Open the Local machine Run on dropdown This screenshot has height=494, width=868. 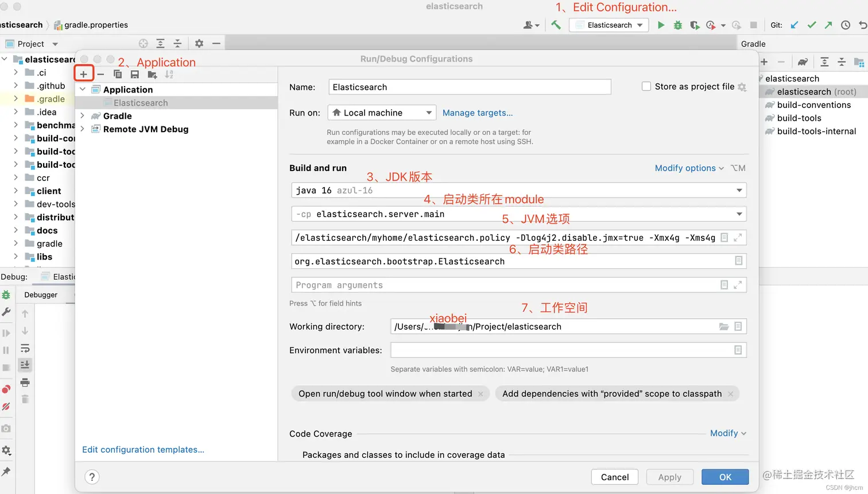click(382, 113)
